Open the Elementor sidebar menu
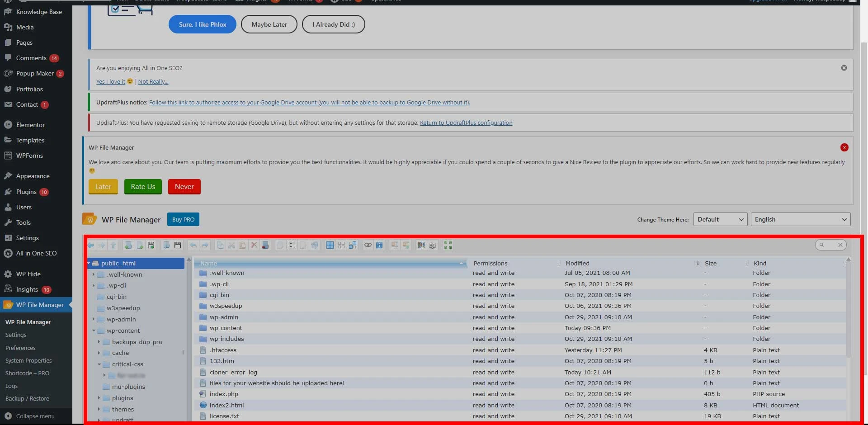Image resolution: width=868 pixels, height=425 pixels. point(30,125)
